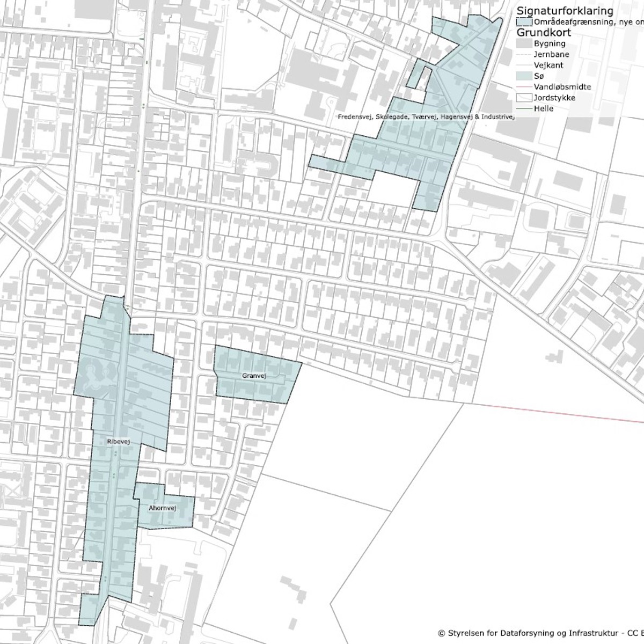Click the Jordstykke legend text

click(555, 98)
